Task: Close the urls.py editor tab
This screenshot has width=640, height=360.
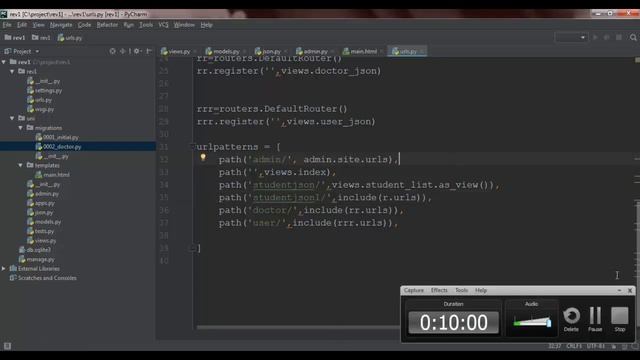Action: click(x=422, y=51)
